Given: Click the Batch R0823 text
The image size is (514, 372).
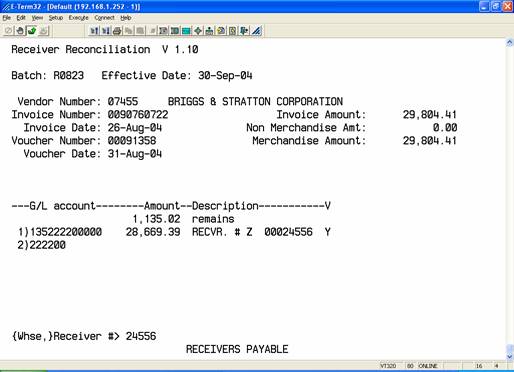Looking at the screenshot, I should click(47, 75).
